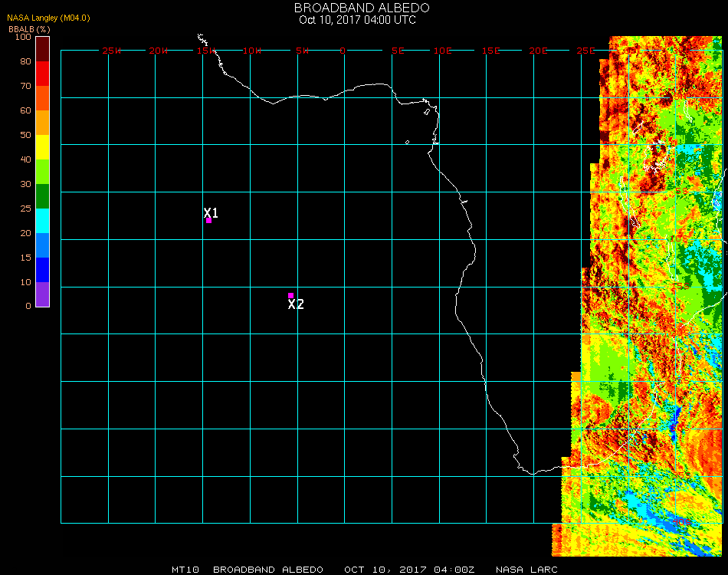The width and height of the screenshot is (728, 575).
Task: Select the light green 30-40 color band
Action: (x=43, y=172)
